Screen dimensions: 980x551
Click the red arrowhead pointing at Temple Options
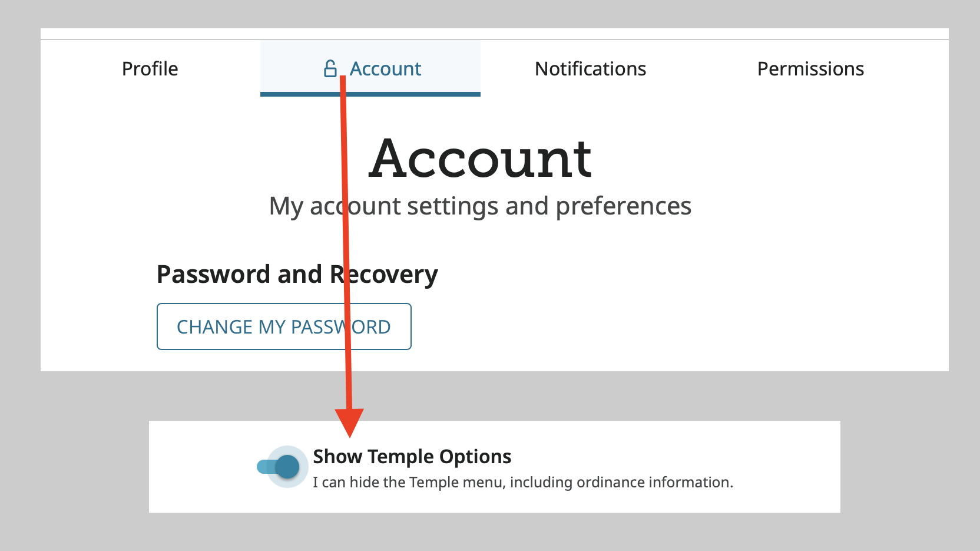click(x=349, y=423)
